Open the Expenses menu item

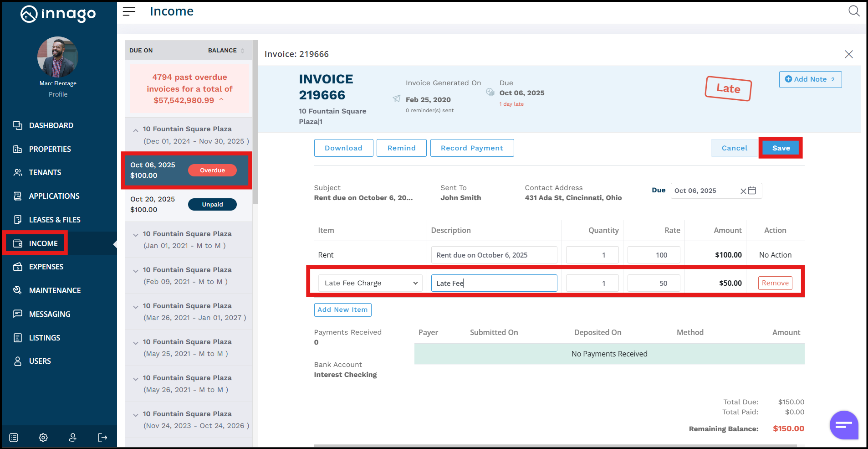tap(46, 267)
